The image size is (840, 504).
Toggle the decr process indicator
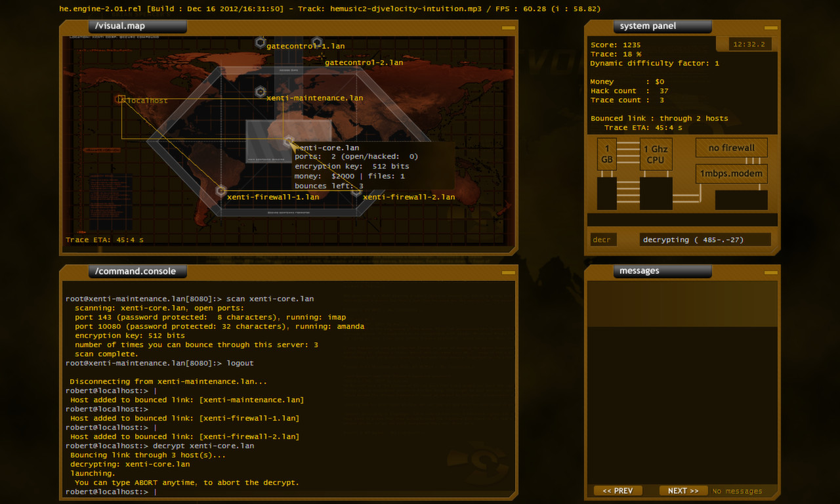tap(602, 240)
